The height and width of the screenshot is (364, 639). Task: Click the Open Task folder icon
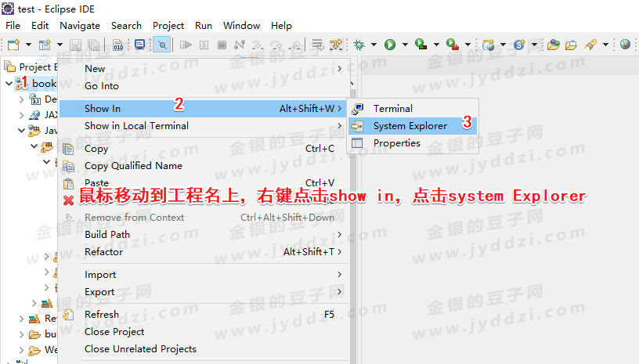click(x=571, y=45)
